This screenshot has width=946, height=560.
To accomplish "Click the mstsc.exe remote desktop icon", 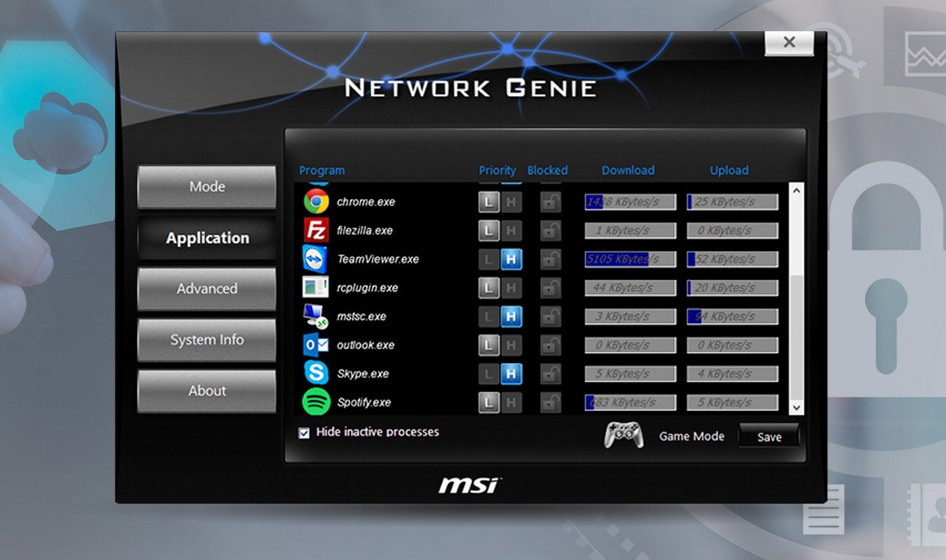I will (316, 316).
